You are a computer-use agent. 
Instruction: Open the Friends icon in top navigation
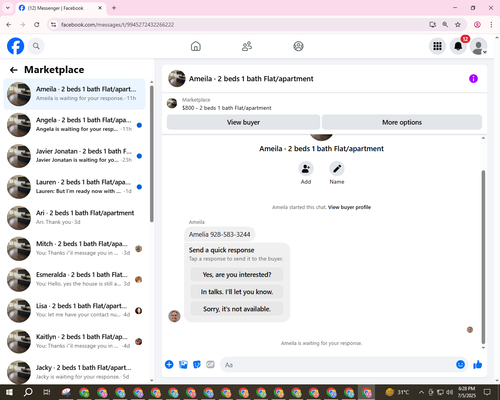(x=247, y=46)
